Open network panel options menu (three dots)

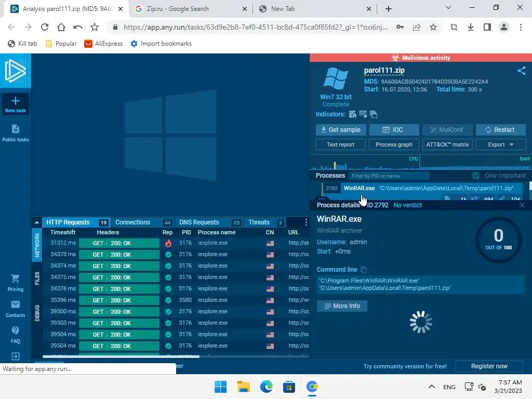(x=305, y=222)
